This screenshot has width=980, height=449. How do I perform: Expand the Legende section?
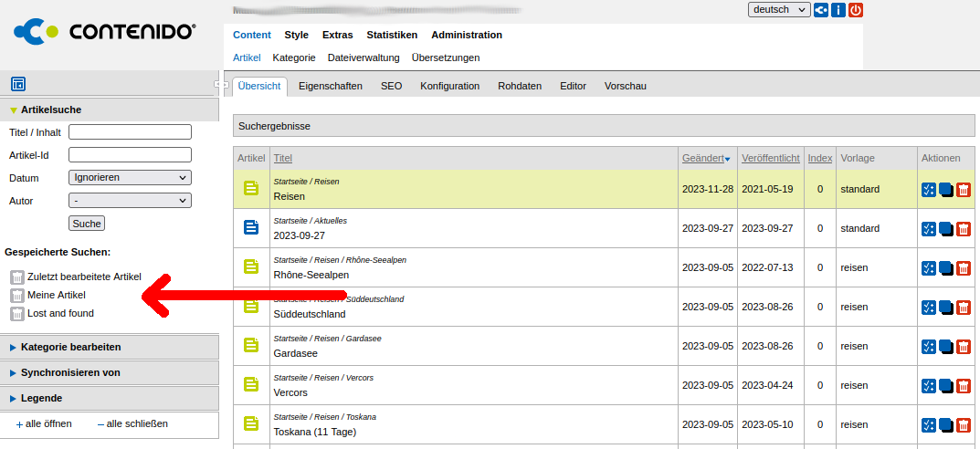pos(41,398)
